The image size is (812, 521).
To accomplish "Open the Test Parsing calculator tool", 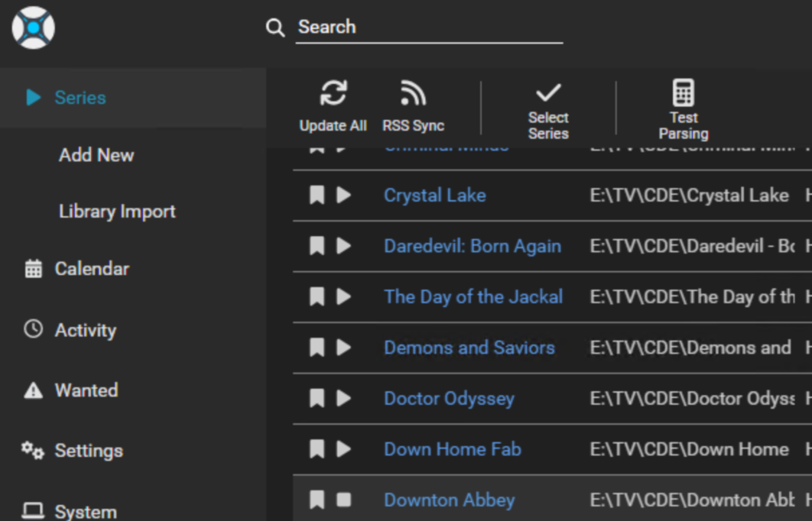I will (x=683, y=93).
